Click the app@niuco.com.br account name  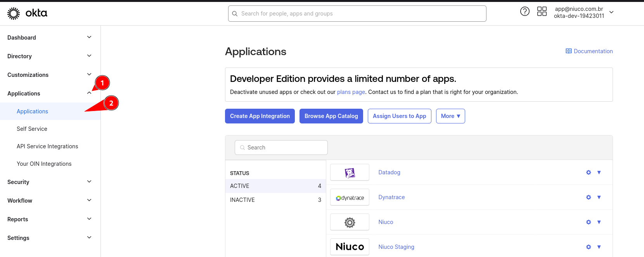[x=579, y=9]
